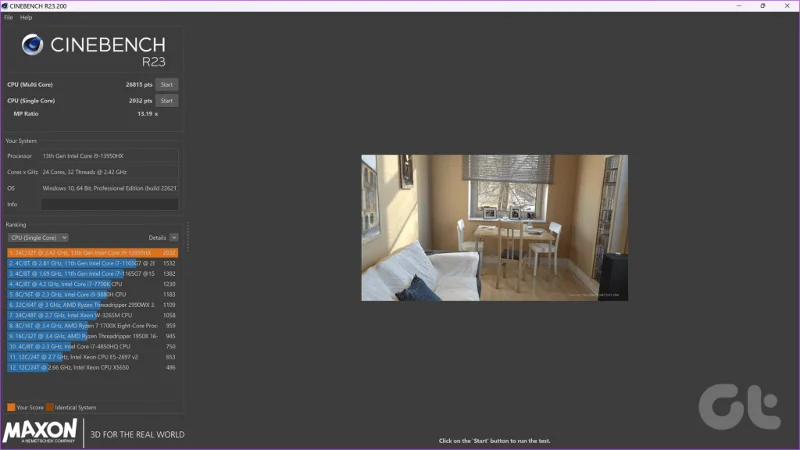Click the panel divider grip handle
Screen dimensions: 800x450
[187, 236]
